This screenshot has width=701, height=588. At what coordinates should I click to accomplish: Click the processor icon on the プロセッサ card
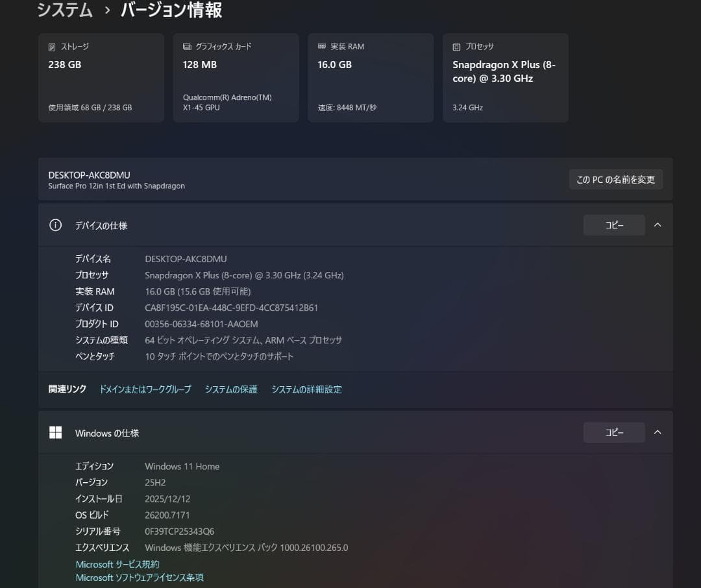[455, 46]
